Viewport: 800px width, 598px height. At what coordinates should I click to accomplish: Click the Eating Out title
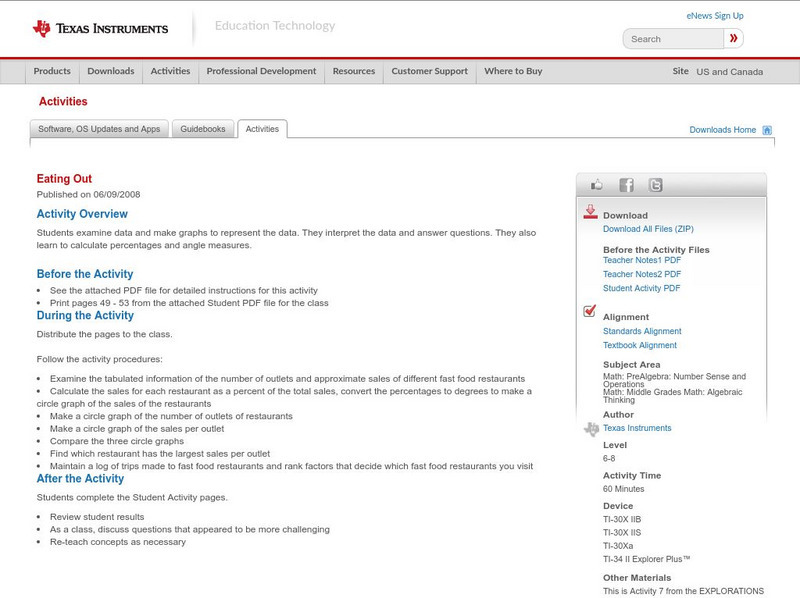[64, 179]
